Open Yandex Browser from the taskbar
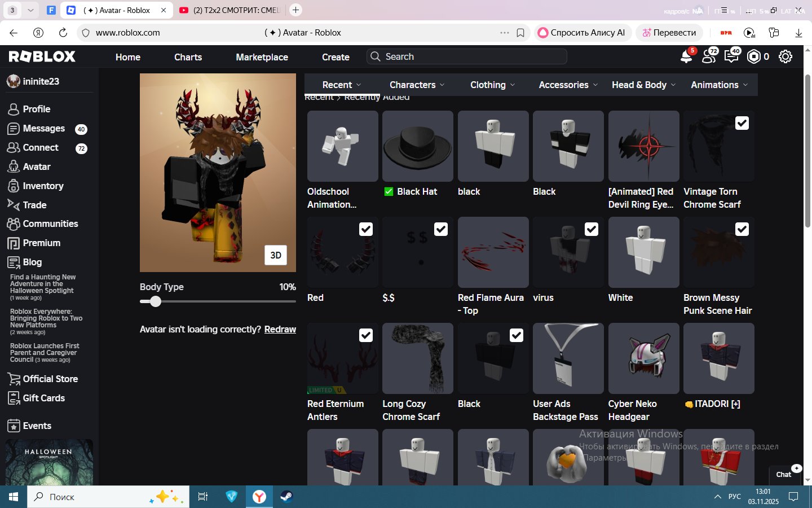 pyautogui.click(x=259, y=497)
